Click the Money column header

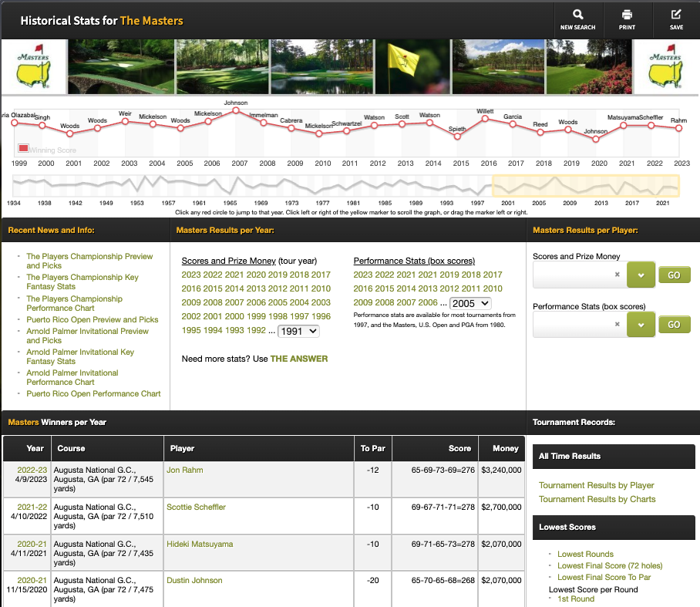click(x=501, y=448)
